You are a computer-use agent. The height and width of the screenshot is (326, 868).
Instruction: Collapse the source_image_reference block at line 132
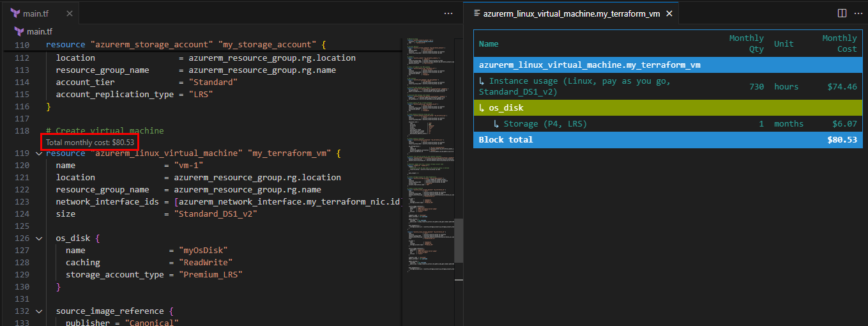point(40,311)
